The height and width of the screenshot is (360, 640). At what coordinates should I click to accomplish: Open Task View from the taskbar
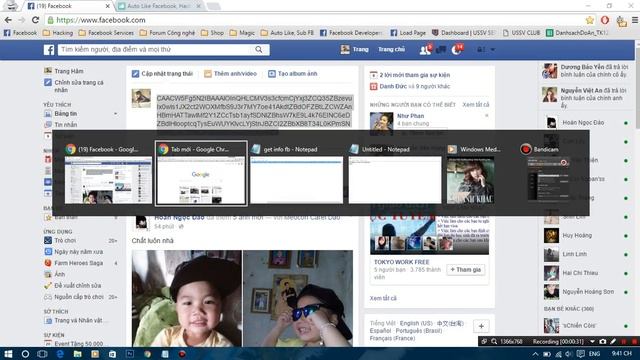[x=42, y=354]
